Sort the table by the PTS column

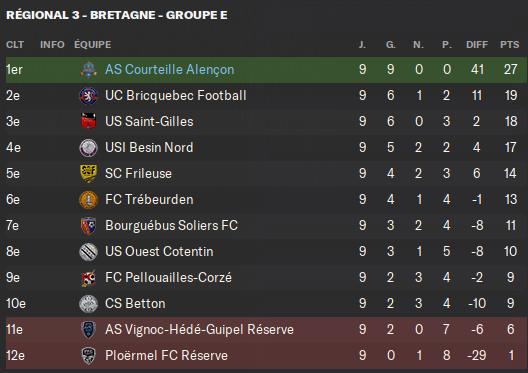coord(509,44)
